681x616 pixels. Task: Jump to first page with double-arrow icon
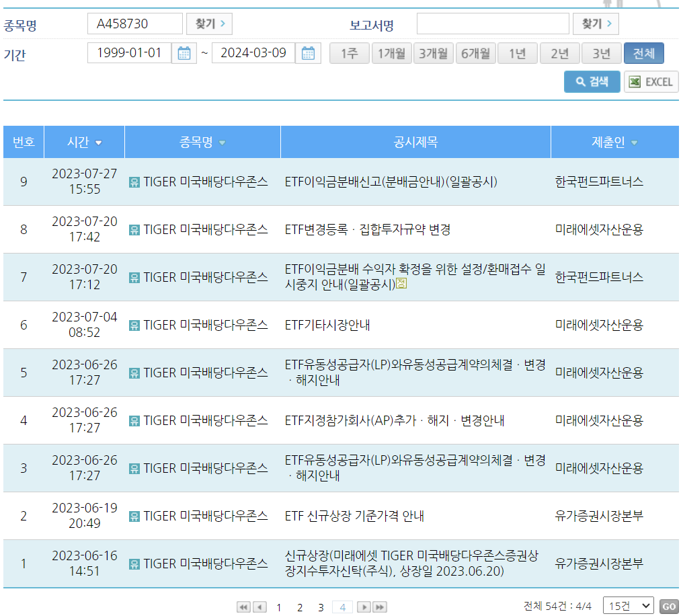pos(243,607)
